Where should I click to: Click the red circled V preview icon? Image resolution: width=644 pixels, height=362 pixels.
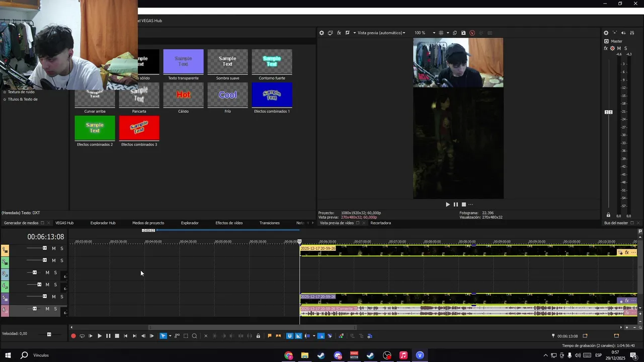(472, 33)
